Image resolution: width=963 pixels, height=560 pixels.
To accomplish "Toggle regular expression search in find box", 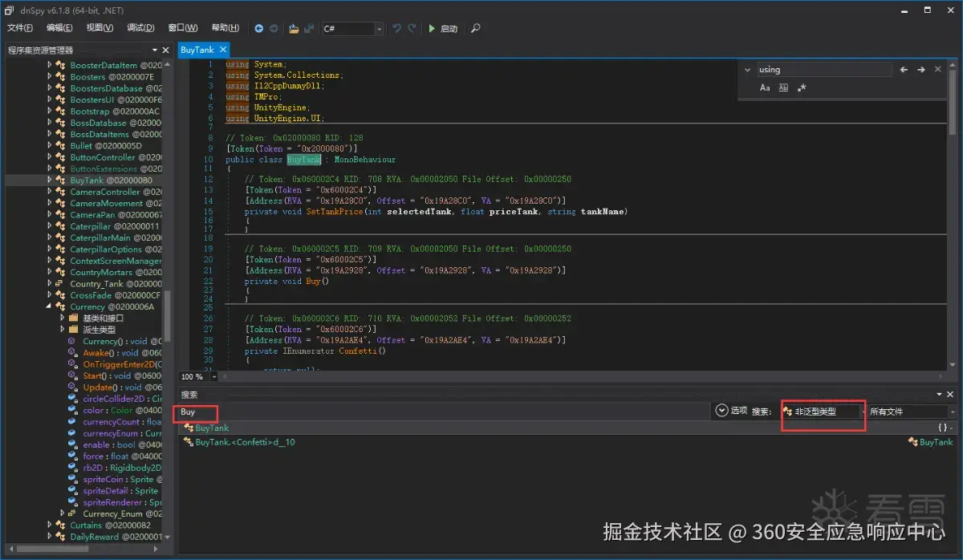I will pos(802,87).
